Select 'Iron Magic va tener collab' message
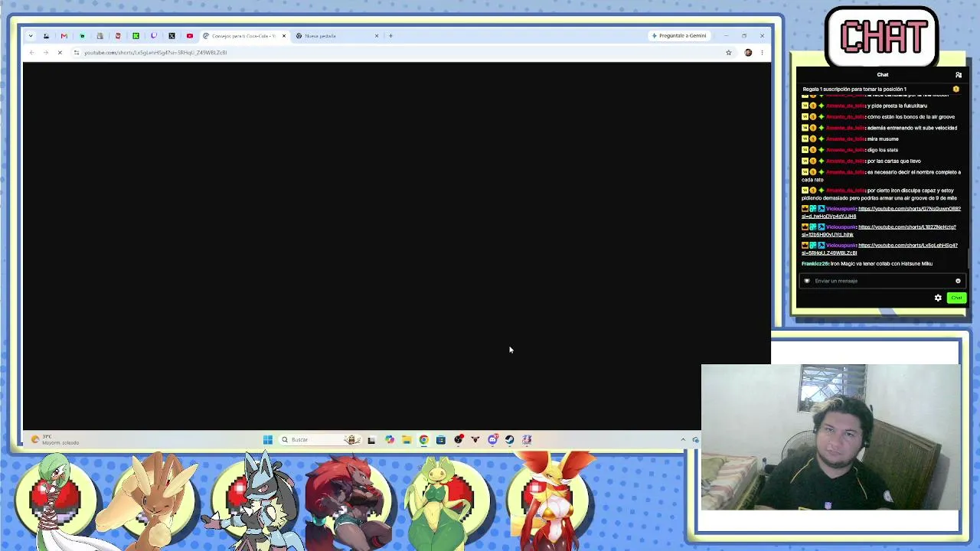Screen dimensions: 980x551 (881, 264)
